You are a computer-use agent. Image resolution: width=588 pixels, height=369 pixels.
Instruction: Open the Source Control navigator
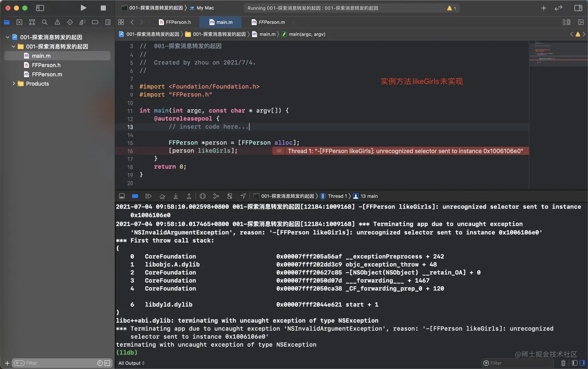pyautogui.click(x=19, y=22)
